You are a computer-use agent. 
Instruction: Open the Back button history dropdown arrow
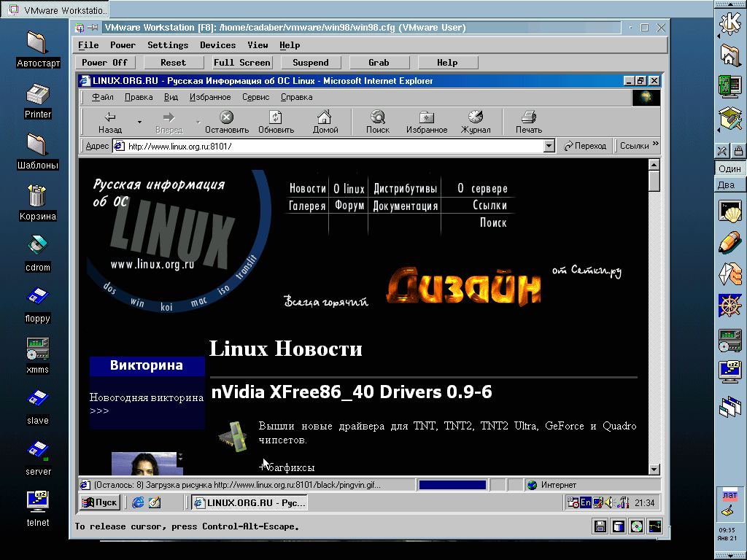coord(139,122)
